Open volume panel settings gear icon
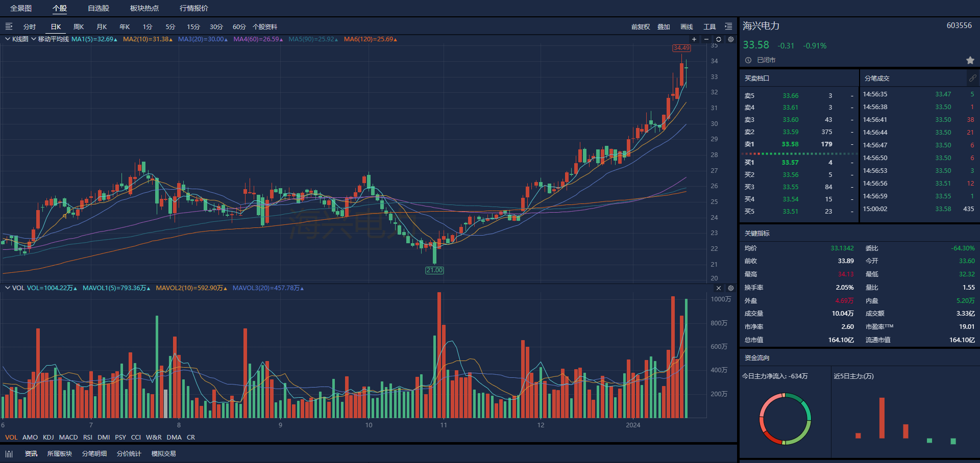980x463 pixels. click(x=731, y=288)
